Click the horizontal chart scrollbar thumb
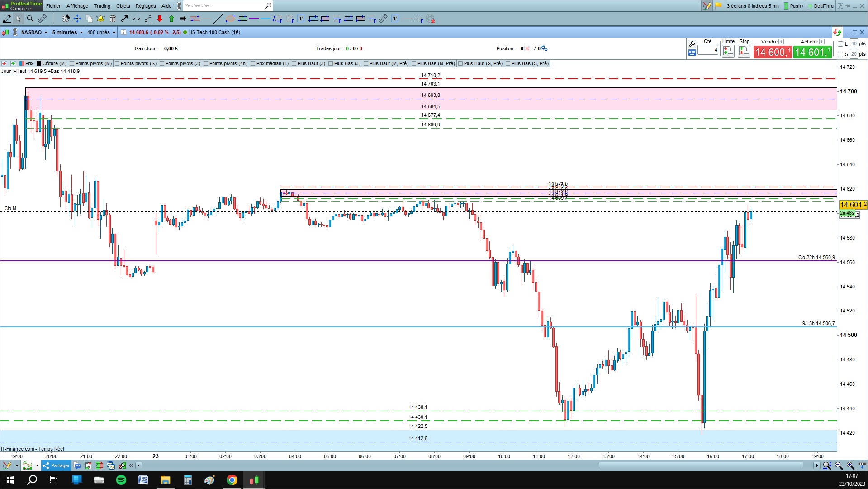This screenshot has width=868, height=489. (x=701, y=465)
